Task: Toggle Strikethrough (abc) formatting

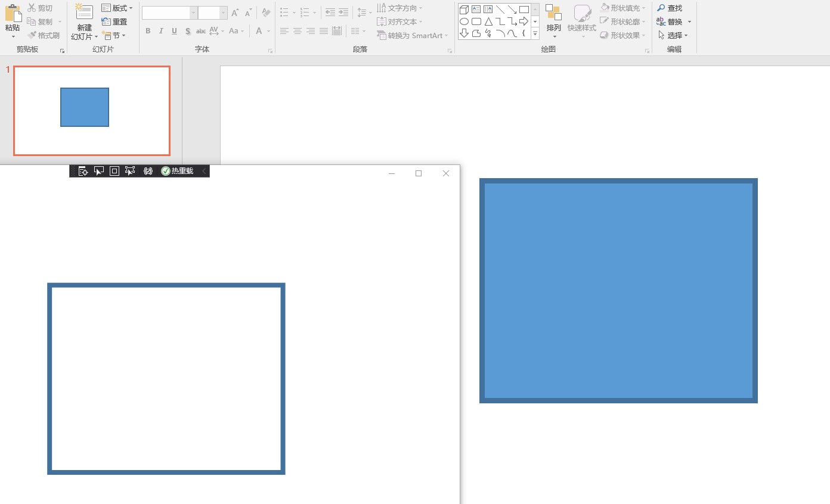Action: [201, 31]
